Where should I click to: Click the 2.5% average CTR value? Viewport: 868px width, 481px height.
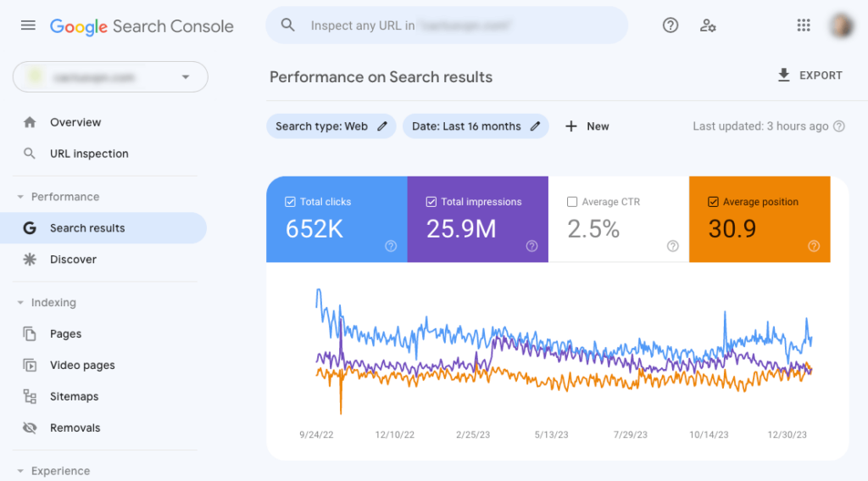[x=593, y=229]
